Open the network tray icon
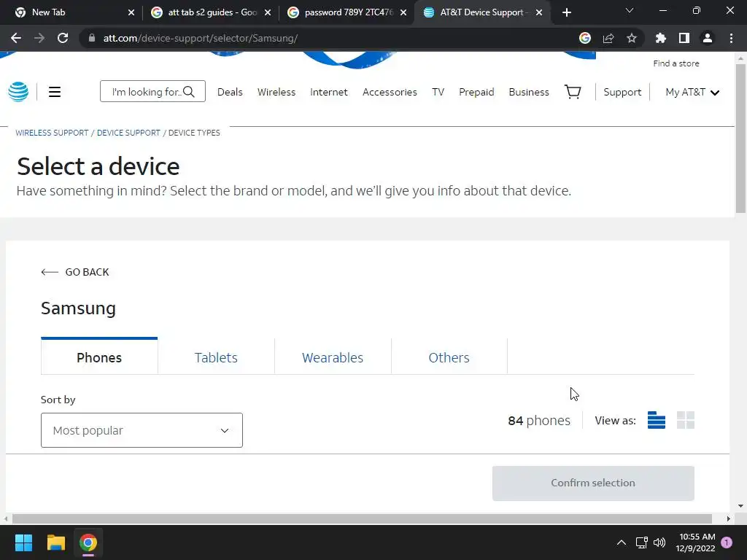747x560 pixels. tap(641, 542)
